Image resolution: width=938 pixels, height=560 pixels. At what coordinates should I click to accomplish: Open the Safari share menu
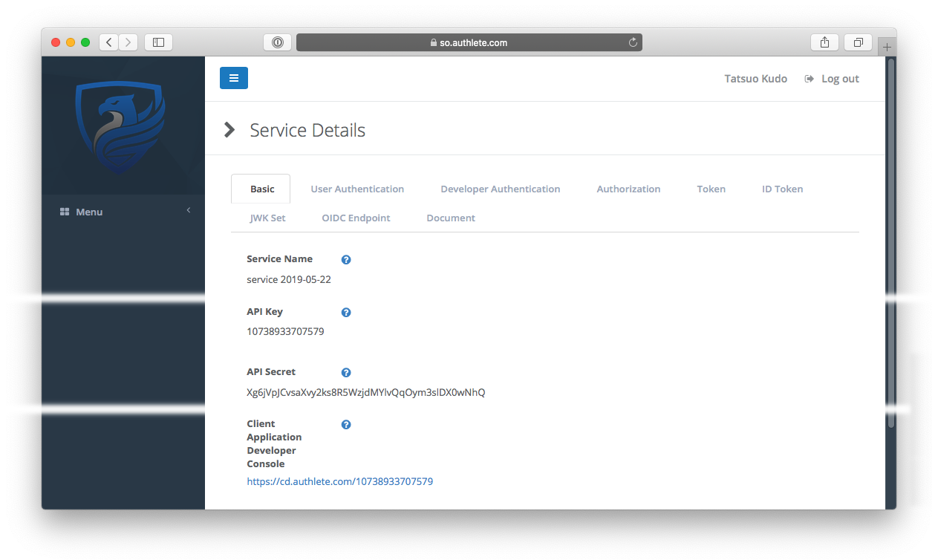click(x=824, y=42)
